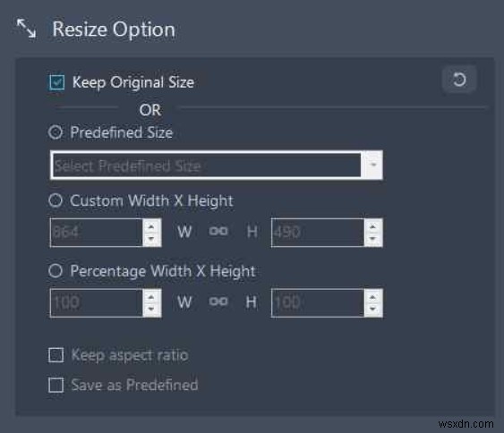Select Percentage Width X Height radio button
This screenshot has width=504, height=433.
(56, 271)
